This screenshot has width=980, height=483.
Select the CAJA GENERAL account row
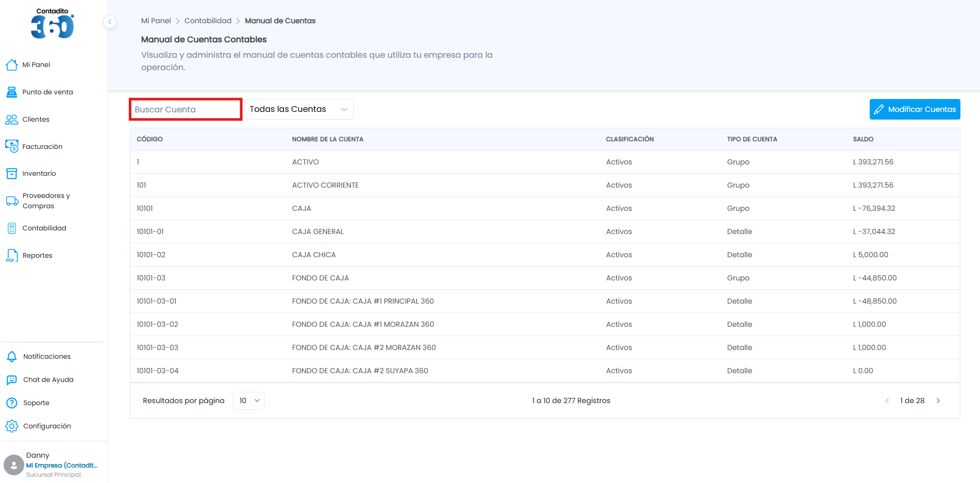[545, 231]
